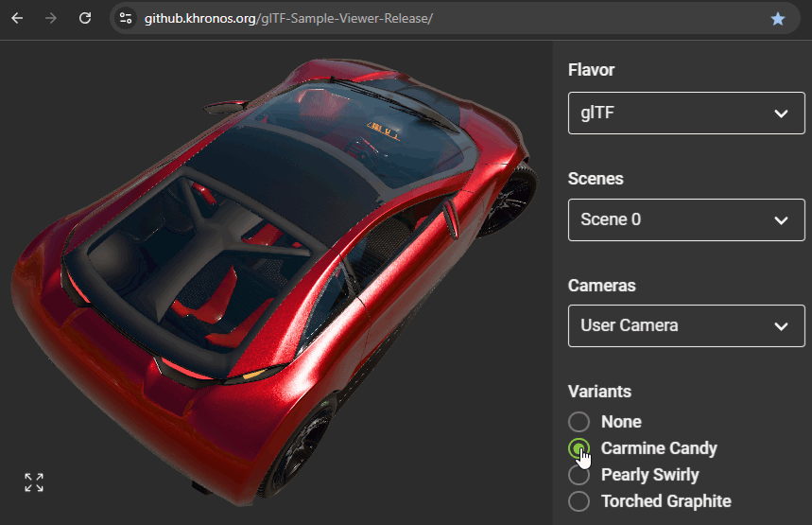Viewport: 812px width, 525px height.
Task: Go forward with the browser arrow
Action: (51, 19)
